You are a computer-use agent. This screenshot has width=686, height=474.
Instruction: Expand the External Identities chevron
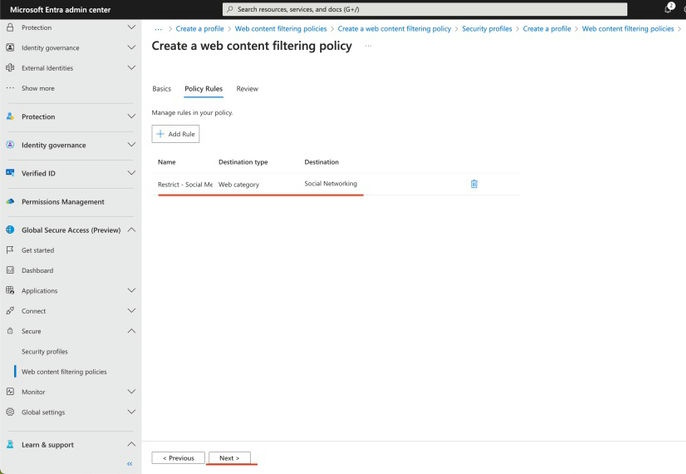[131, 68]
